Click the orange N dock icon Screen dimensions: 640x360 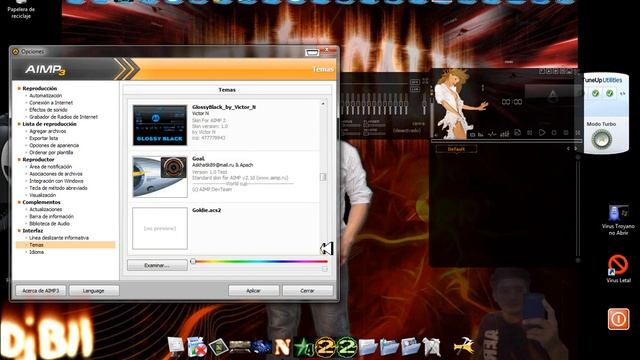click(x=282, y=347)
